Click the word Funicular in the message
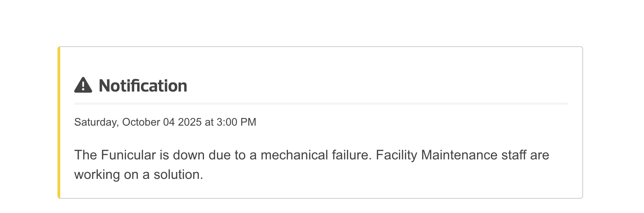Screen dimensions: 644x213 pyautogui.click(x=128, y=155)
